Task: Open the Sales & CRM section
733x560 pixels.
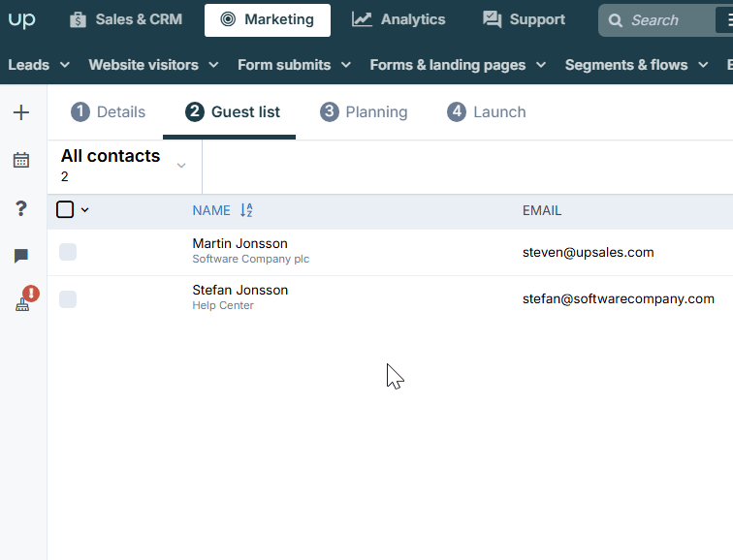Action: point(126,19)
